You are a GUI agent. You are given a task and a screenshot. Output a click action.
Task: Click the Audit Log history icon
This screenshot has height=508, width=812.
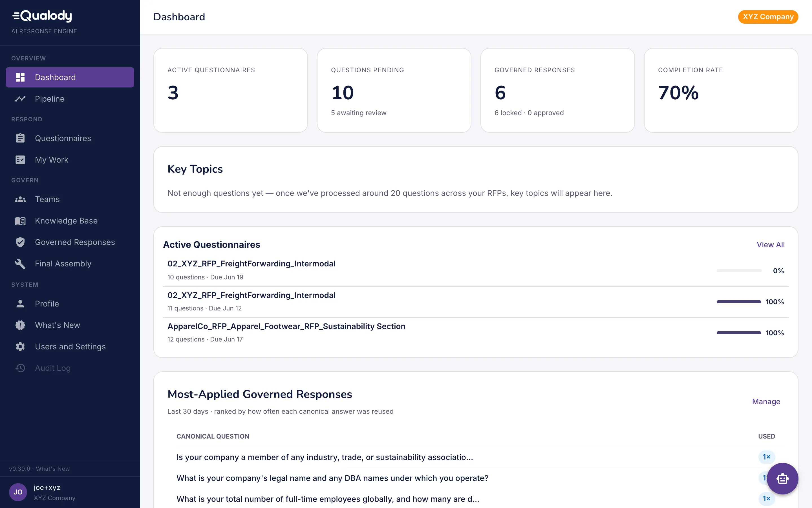(x=20, y=368)
